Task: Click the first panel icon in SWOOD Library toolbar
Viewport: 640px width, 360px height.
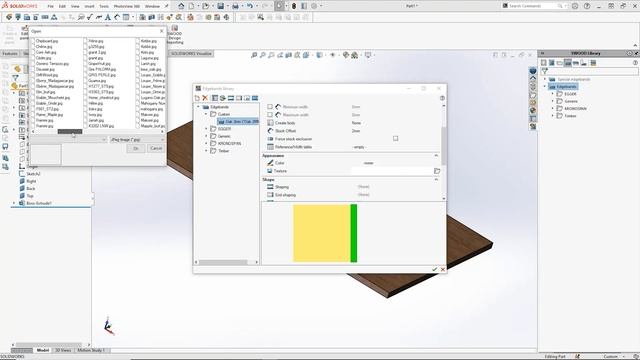Action: click(x=544, y=62)
